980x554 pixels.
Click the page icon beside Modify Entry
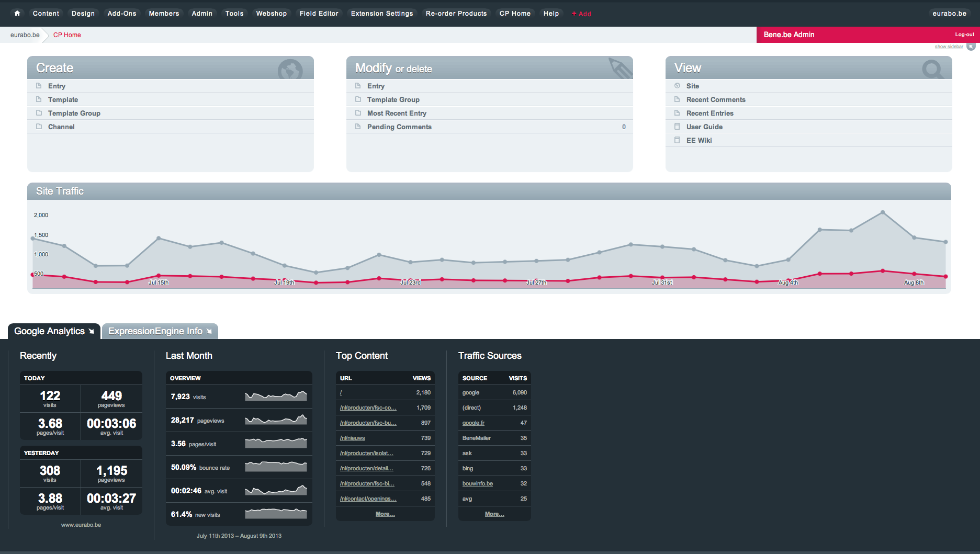358,86
